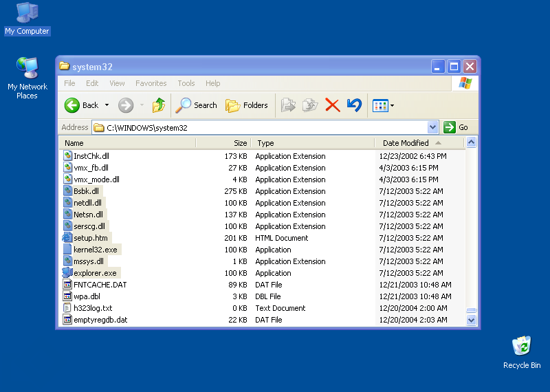This screenshot has width=550, height=392.
Task: Open the Forward history dropdown arrow
Action: point(142,105)
